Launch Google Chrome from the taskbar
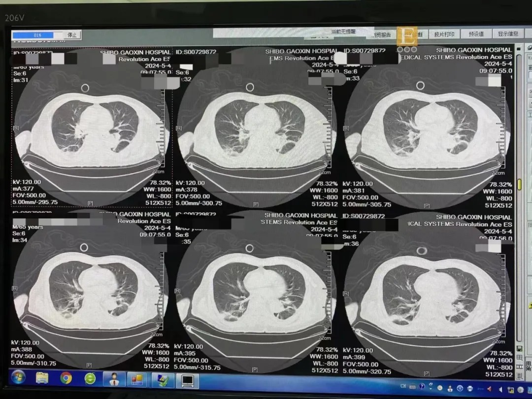Screen dimensions: 532x399 66,378
